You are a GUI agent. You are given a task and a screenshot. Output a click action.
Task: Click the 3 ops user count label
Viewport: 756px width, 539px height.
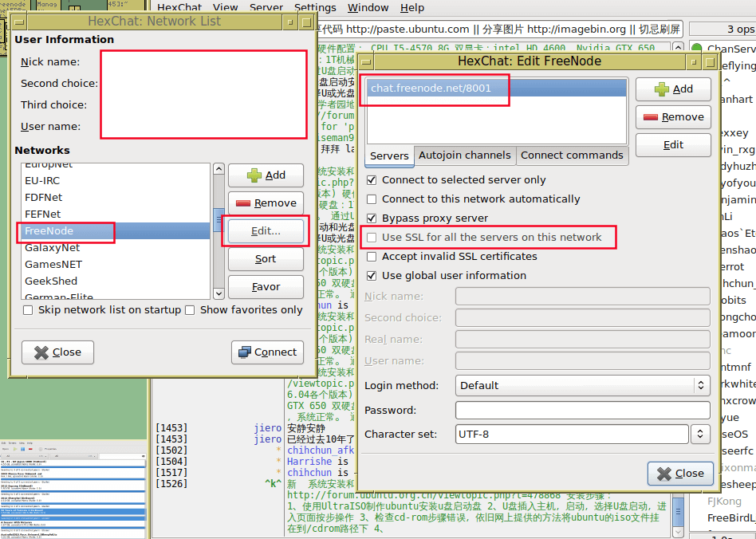click(741, 30)
